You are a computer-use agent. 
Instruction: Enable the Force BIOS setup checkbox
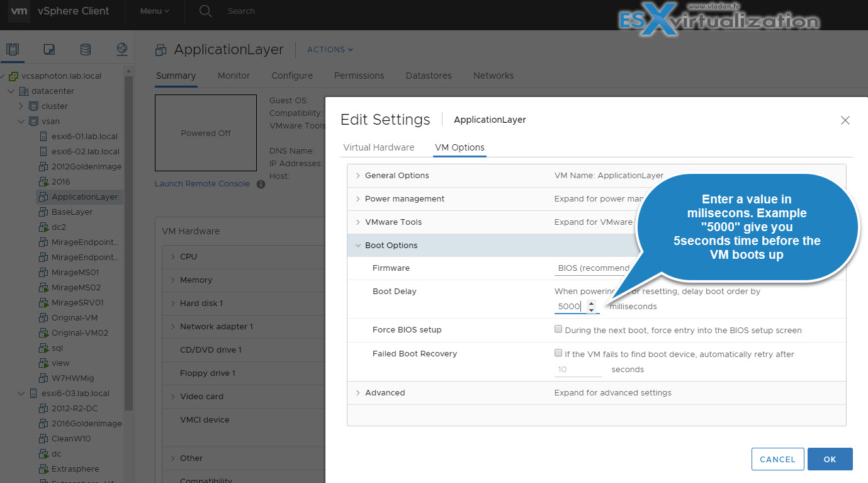tap(558, 329)
